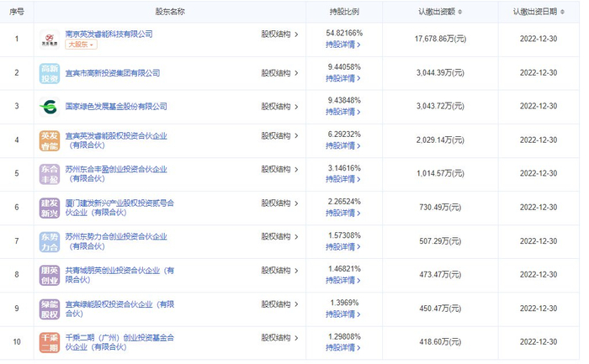Click the 英发睿能 orange logo icon

click(x=49, y=140)
